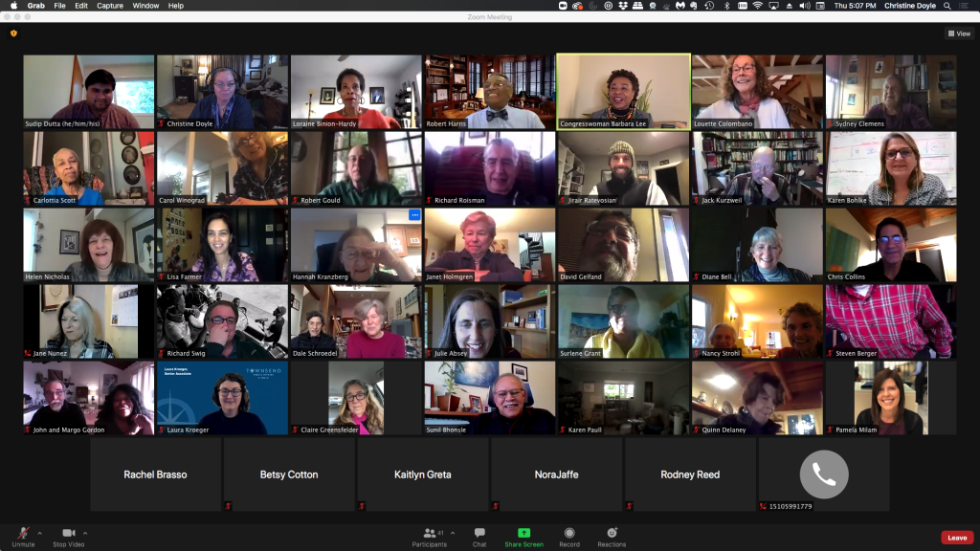The height and width of the screenshot is (551, 980).
Task: Click the phone caller's handset tile
Action: click(823, 474)
